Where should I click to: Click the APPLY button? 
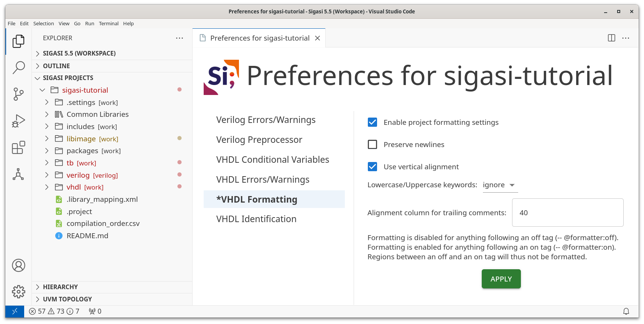click(x=501, y=279)
